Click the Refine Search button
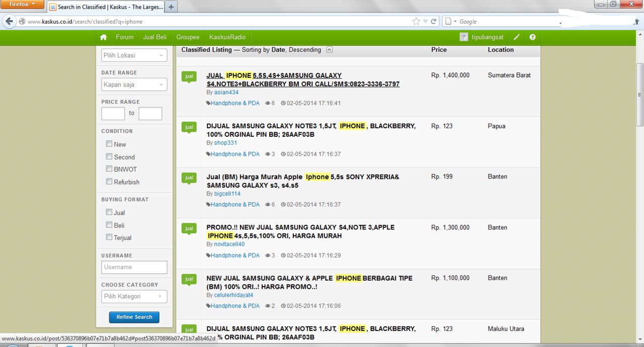Image resolution: width=644 pixels, height=347 pixels. [x=134, y=317]
